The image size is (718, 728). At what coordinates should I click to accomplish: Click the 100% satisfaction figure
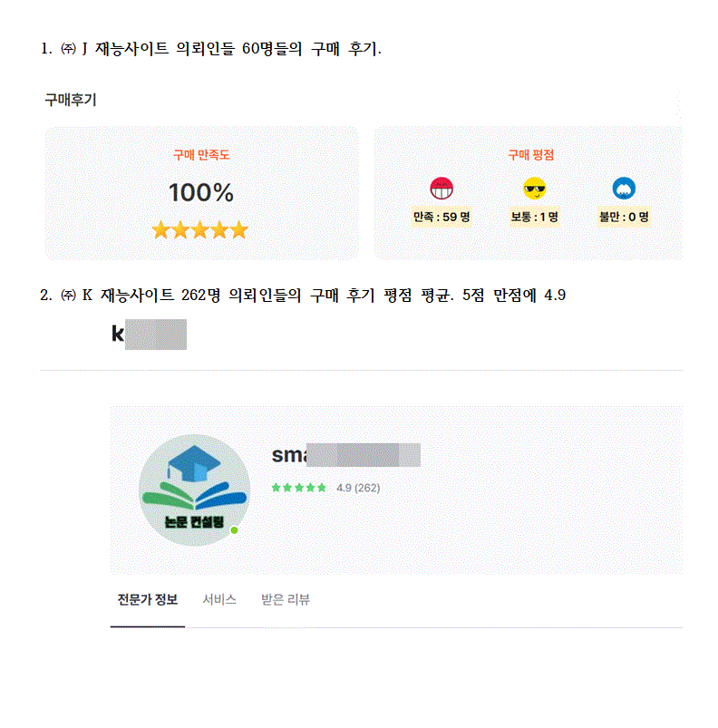coord(200,192)
